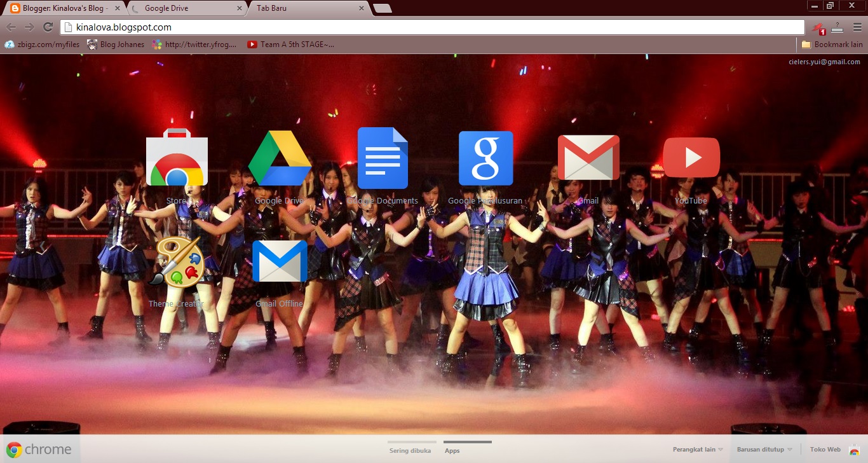This screenshot has width=868, height=463.
Task: Open the twitter.yfrog bookmark
Action: [194, 45]
